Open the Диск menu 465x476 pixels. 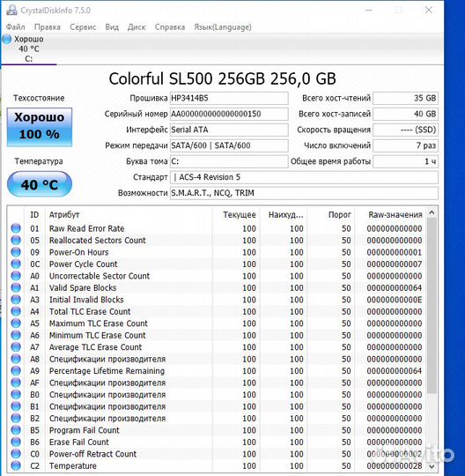[137, 27]
